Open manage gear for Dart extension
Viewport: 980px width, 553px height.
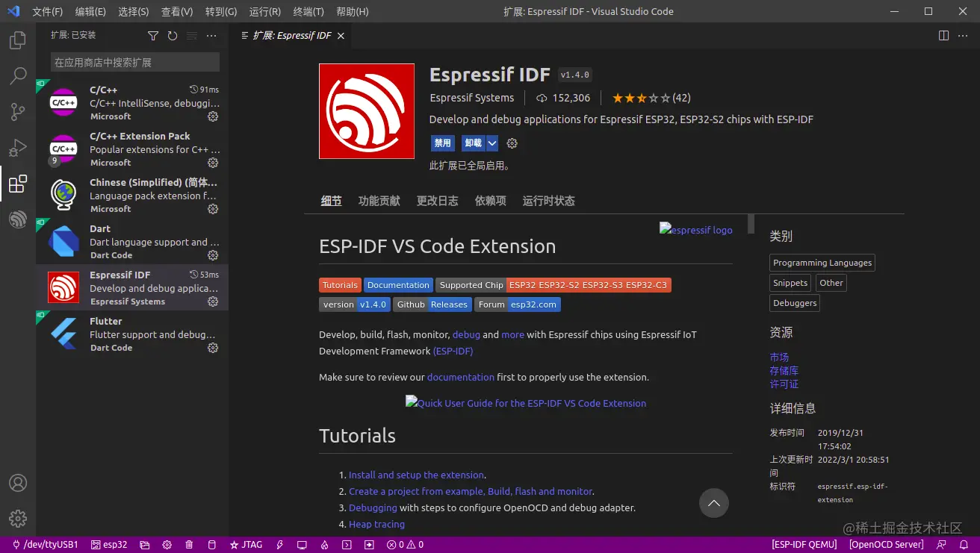(213, 255)
